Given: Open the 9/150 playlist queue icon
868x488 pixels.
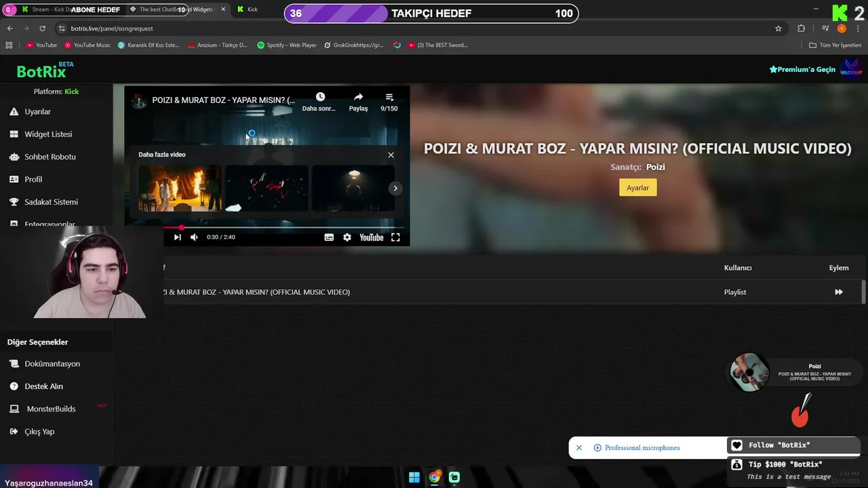Looking at the screenshot, I should [x=389, y=97].
